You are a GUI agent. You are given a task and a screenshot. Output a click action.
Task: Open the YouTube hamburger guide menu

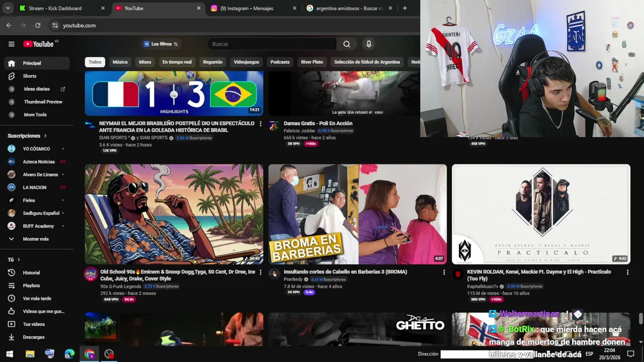coord(11,44)
